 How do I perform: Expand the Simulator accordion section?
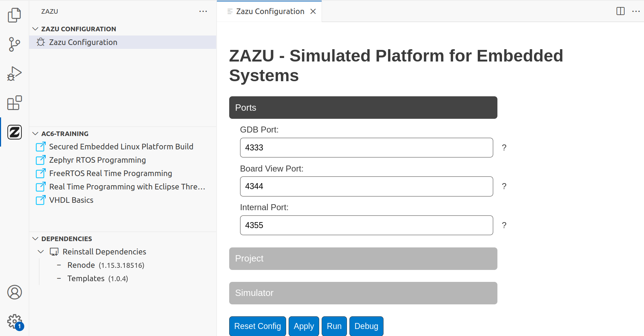pos(363,293)
